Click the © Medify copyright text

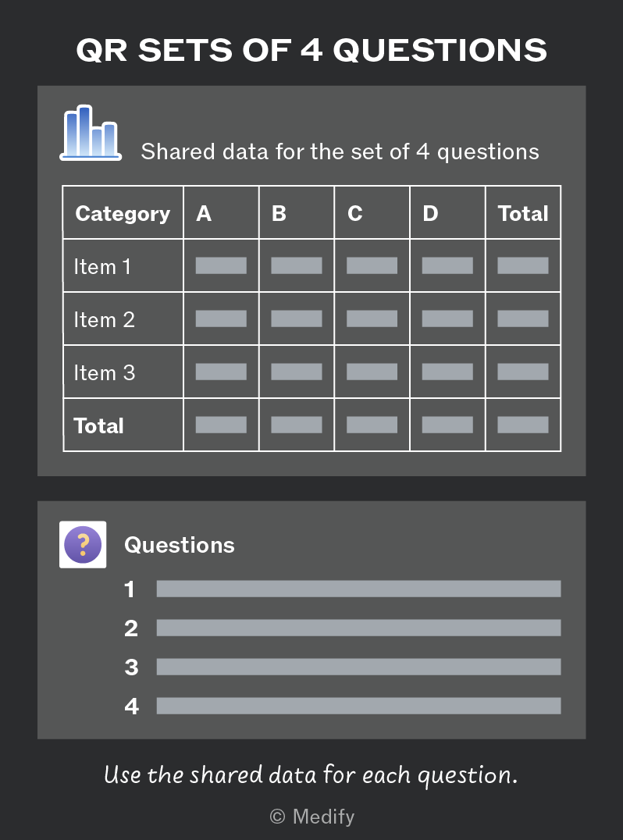[311, 817]
